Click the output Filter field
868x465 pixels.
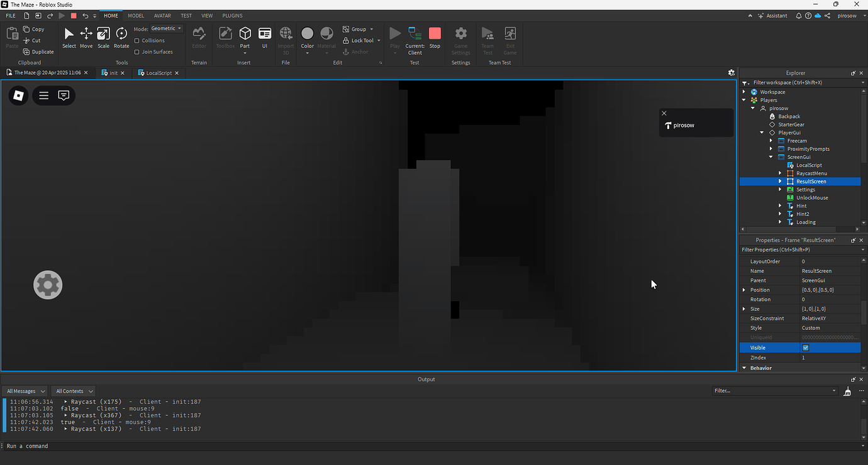point(775,390)
